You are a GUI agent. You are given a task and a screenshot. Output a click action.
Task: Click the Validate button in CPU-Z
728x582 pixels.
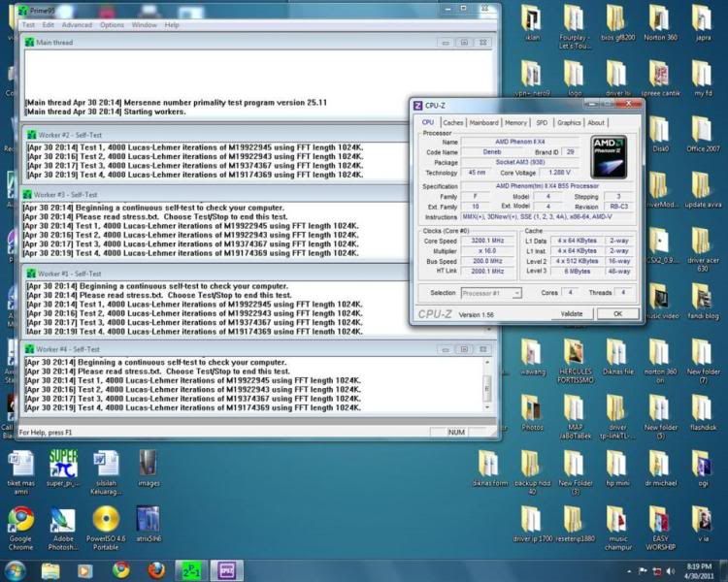coord(572,313)
